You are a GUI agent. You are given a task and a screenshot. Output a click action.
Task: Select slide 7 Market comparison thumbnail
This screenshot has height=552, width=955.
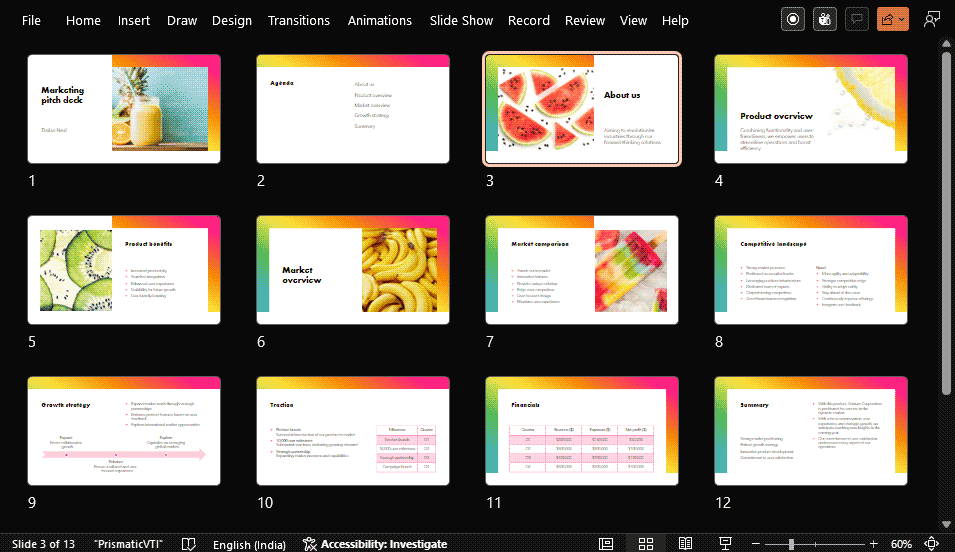coord(582,270)
